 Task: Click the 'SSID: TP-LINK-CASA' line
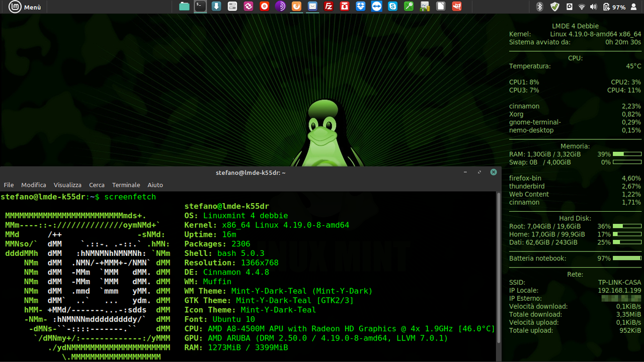575,283
